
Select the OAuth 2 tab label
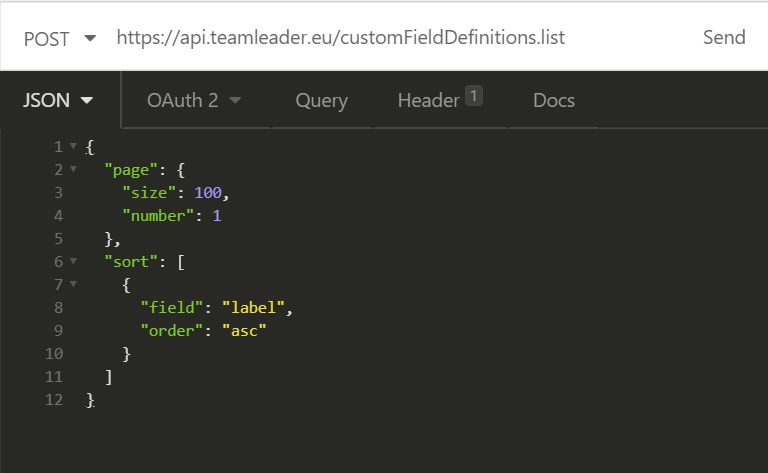click(x=182, y=100)
